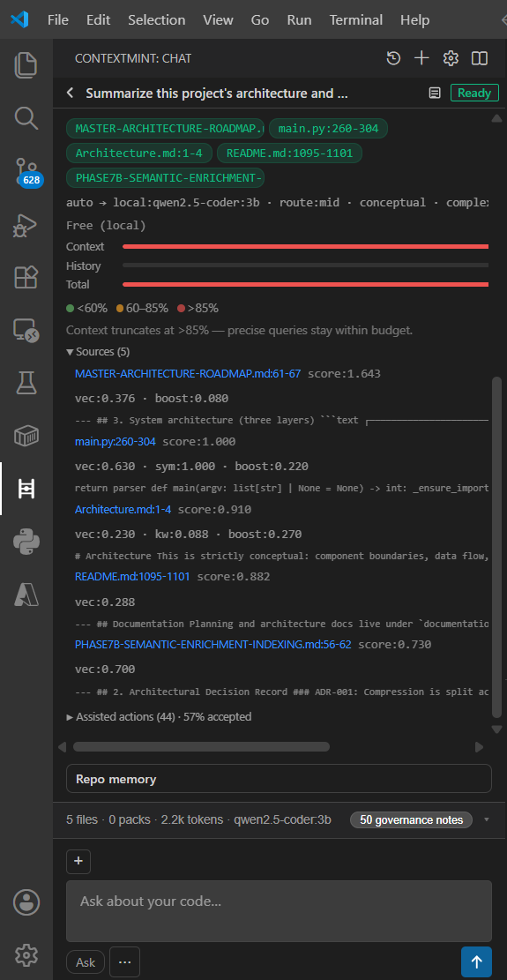
Task: Go back with the left chevron
Action: pyautogui.click(x=70, y=94)
